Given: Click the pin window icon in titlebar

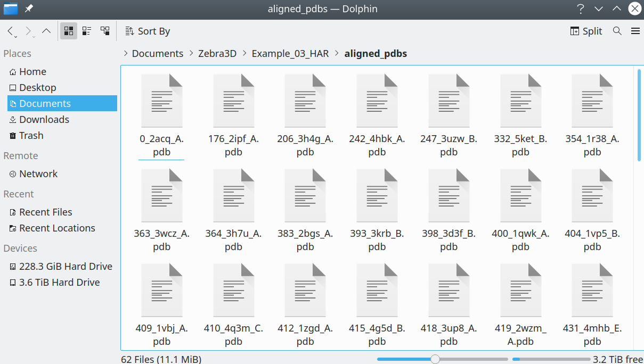Looking at the screenshot, I should pos(29,9).
